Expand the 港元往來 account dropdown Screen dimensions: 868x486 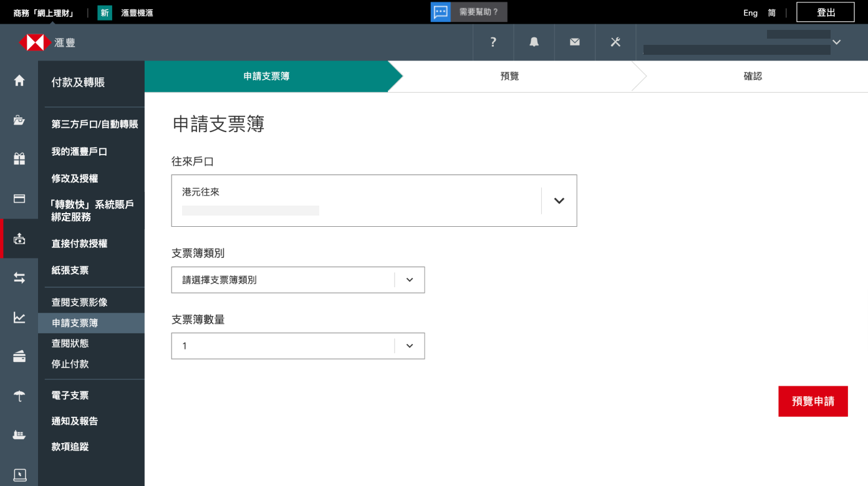click(558, 201)
